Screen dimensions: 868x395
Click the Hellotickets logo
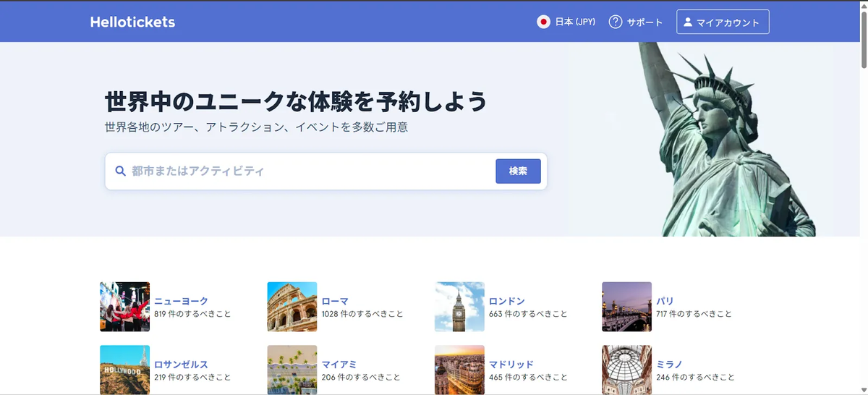[x=132, y=22]
